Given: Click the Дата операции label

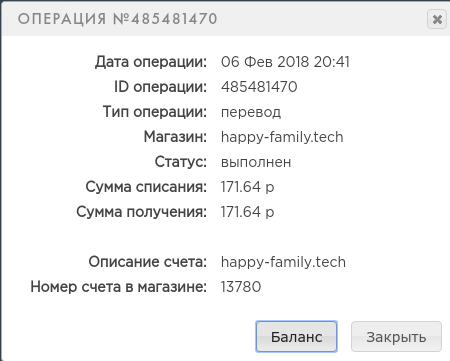Looking at the screenshot, I should pyautogui.click(x=151, y=62).
